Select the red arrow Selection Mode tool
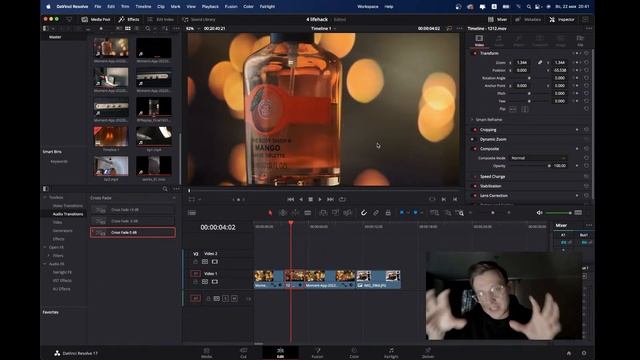This screenshot has height=360, width=640. (270, 213)
